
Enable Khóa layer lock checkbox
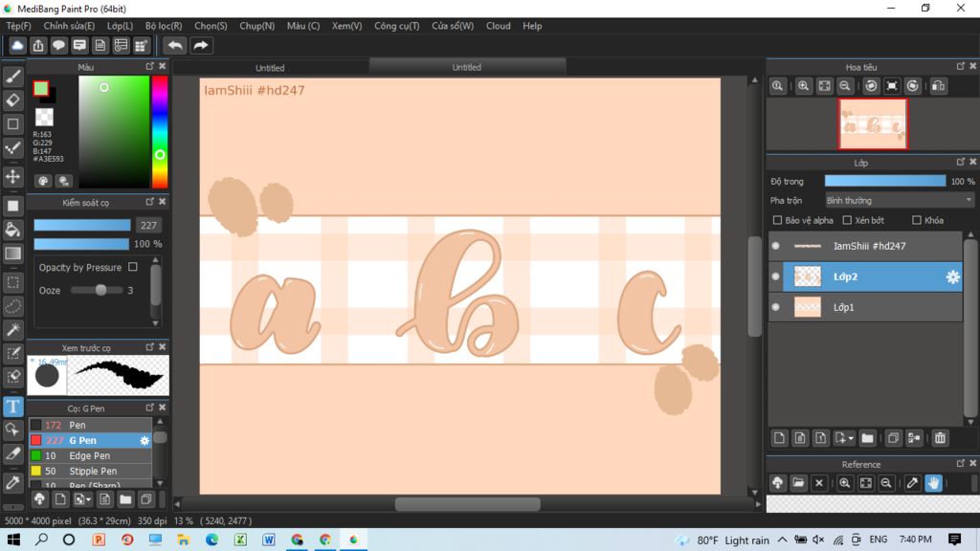[x=916, y=220]
